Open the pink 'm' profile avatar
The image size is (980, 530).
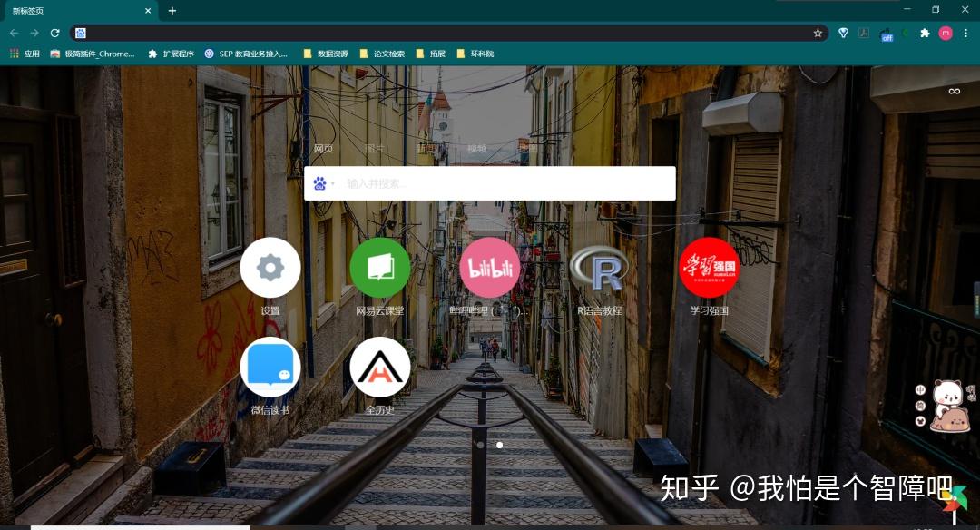tap(946, 33)
